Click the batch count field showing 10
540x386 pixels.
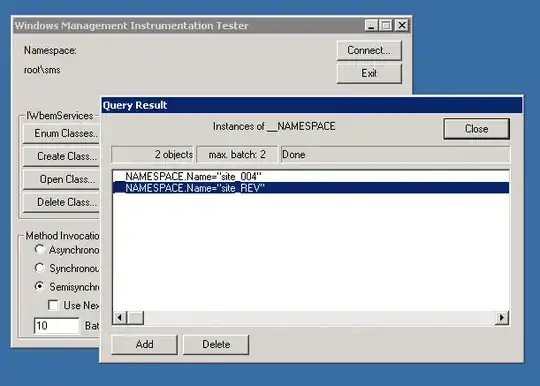point(56,326)
